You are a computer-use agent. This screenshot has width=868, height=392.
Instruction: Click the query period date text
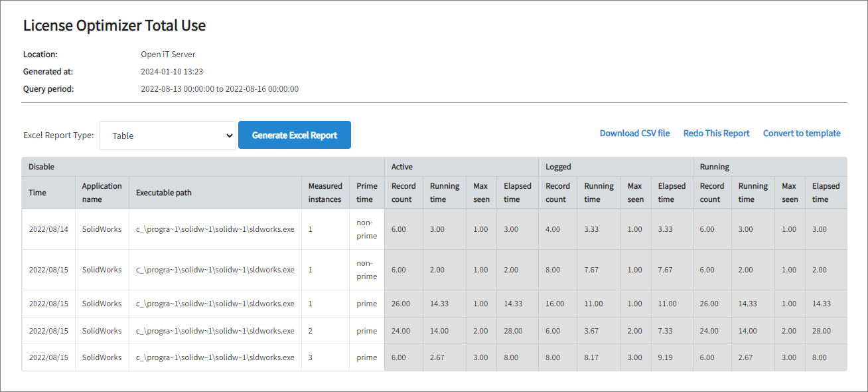220,88
